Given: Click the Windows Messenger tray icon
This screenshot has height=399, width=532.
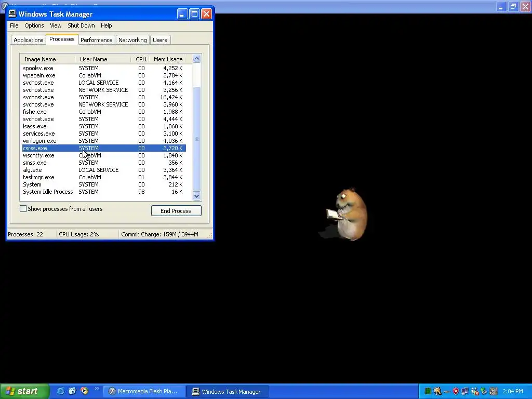Looking at the screenshot, I should [x=474, y=391].
